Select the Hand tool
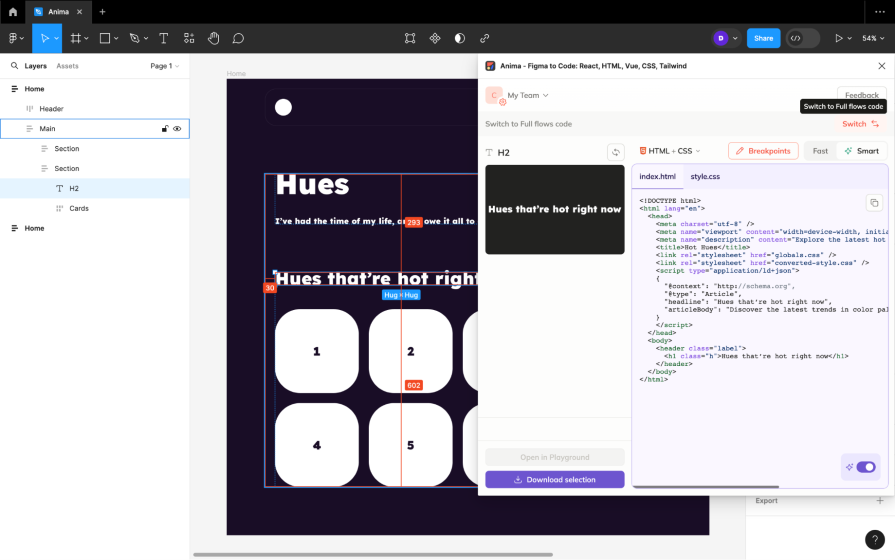The height and width of the screenshot is (560, 895). coord(213,38)
